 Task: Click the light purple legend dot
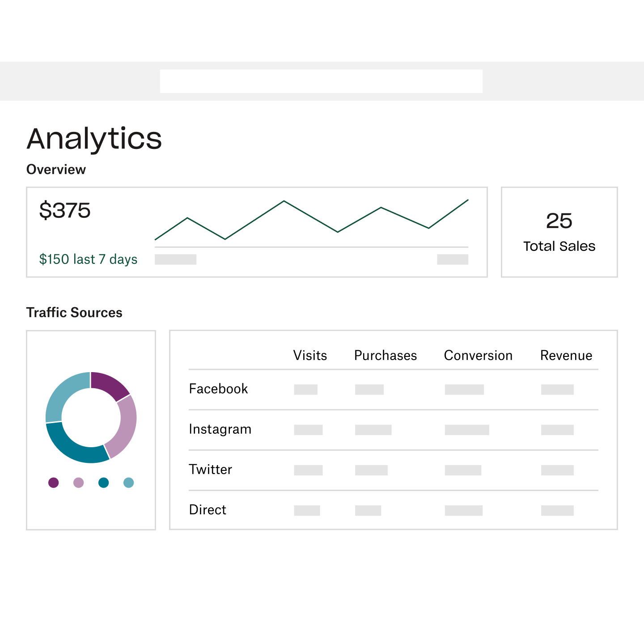point(79,483)
